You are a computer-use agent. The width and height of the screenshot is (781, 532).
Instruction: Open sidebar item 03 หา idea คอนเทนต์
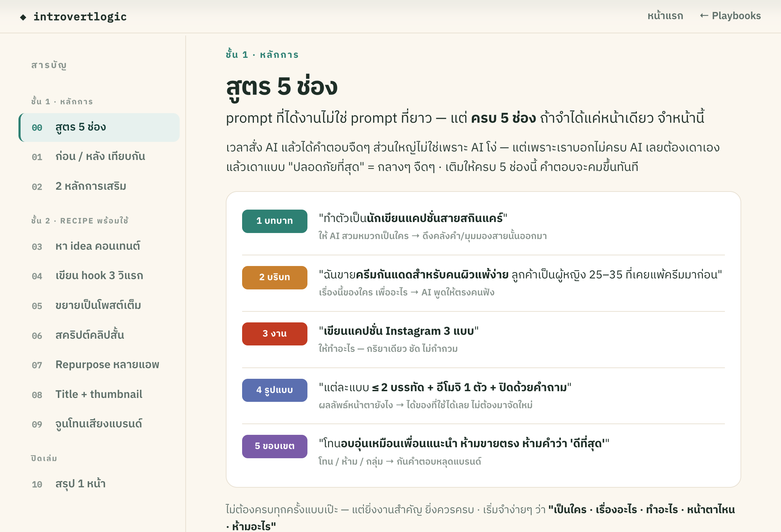point(99,246)
